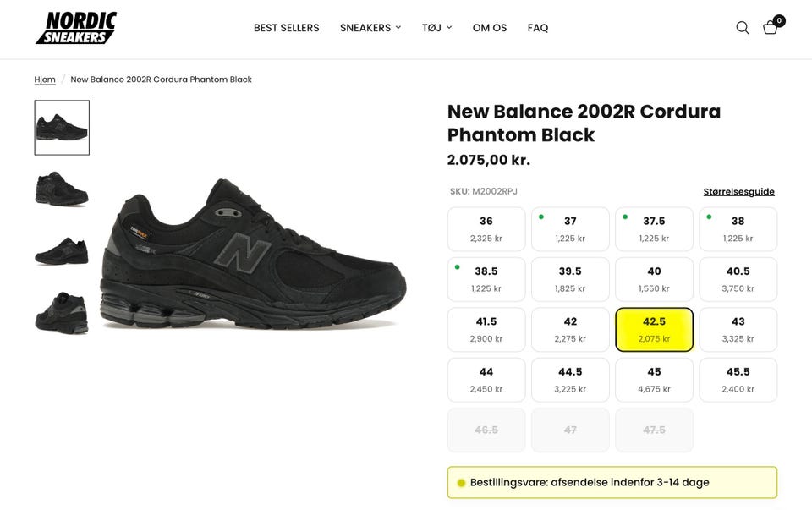Select the first shoe thumbnail
This screenshot has width=812, height=510.
(x=62, y=128)
